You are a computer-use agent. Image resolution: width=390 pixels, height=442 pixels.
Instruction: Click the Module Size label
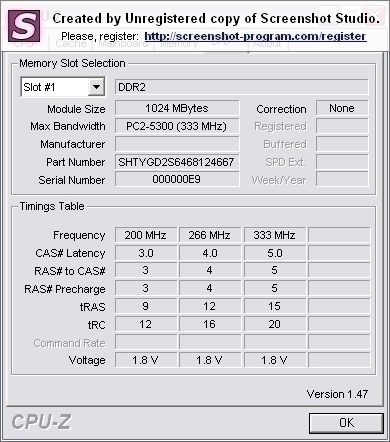76,109
